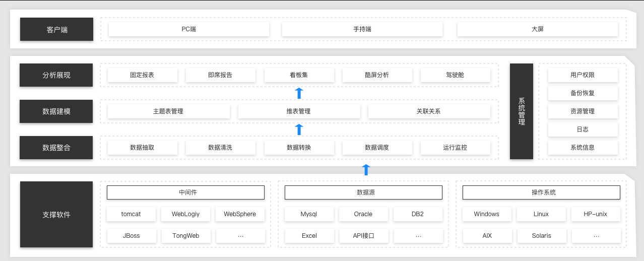644x261 pixels.
Task: Select the 客户端 dark label block
Action: (56, 29)
